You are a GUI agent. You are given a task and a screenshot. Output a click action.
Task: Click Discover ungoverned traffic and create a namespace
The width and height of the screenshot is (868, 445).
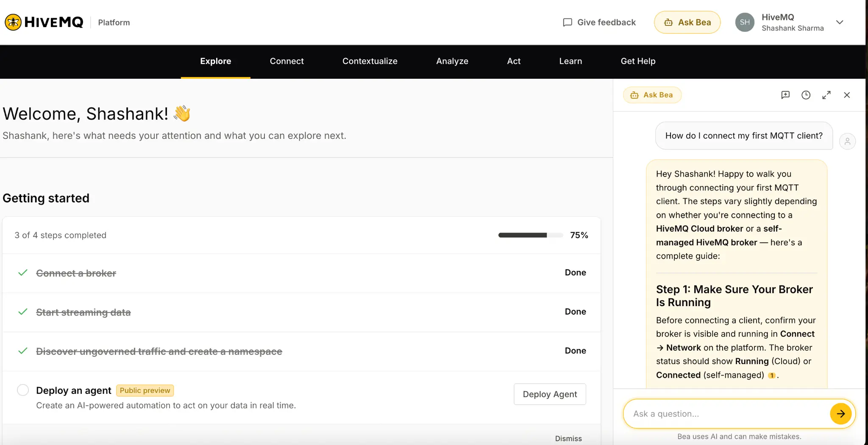[159, 351]
